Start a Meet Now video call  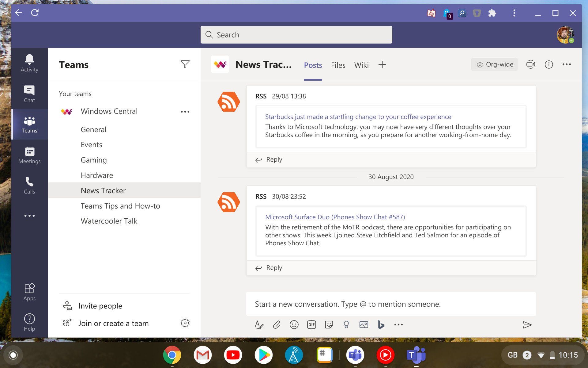coord(531,64)
